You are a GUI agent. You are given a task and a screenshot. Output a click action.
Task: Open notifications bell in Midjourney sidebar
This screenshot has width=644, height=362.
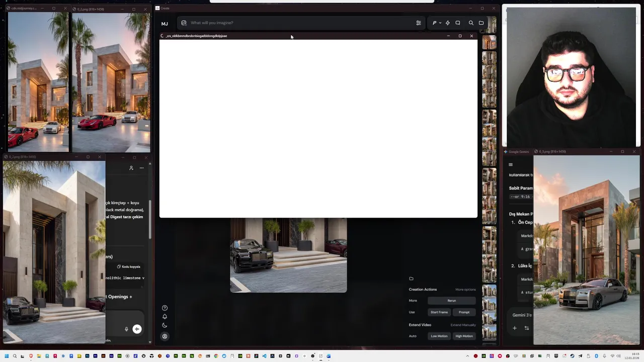[x=165, y=317]
